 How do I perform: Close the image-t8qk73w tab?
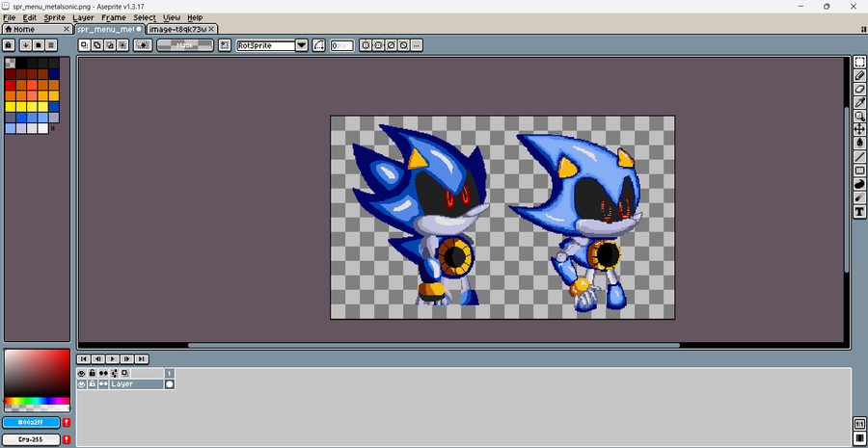pos(211,29)
